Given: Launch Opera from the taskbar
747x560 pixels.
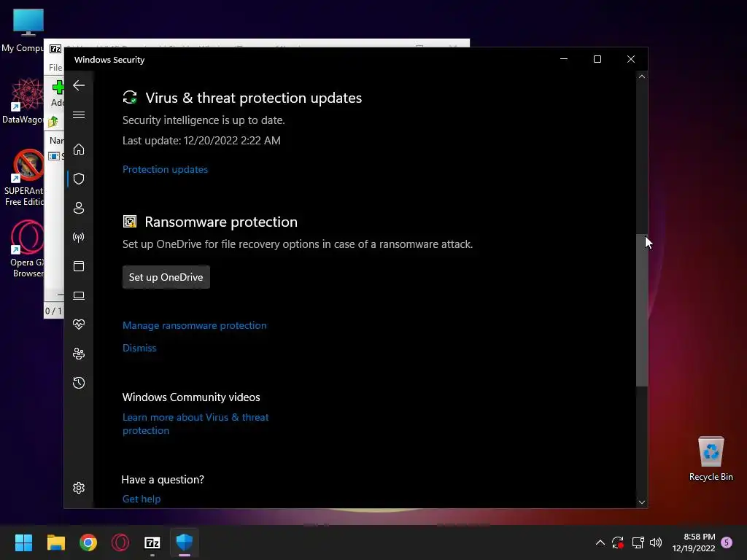Looking at the screenshot, I should (120, 542).
